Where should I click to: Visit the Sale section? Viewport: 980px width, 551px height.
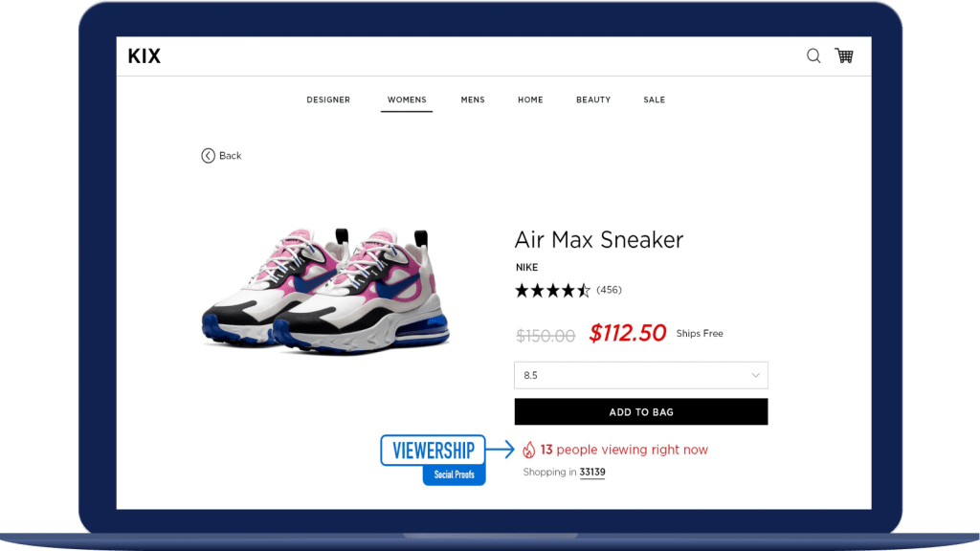tap(655, 99)
